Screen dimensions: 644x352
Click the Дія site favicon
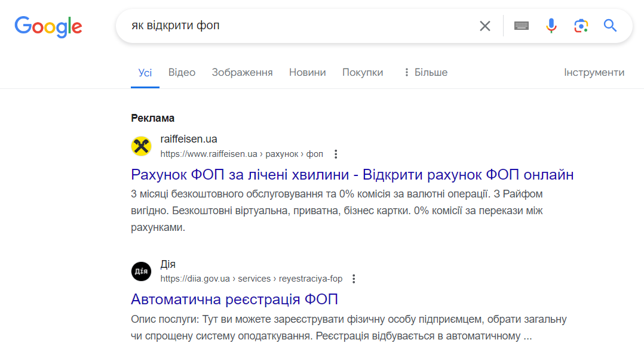pyautogui.click(x=141, y=271)
